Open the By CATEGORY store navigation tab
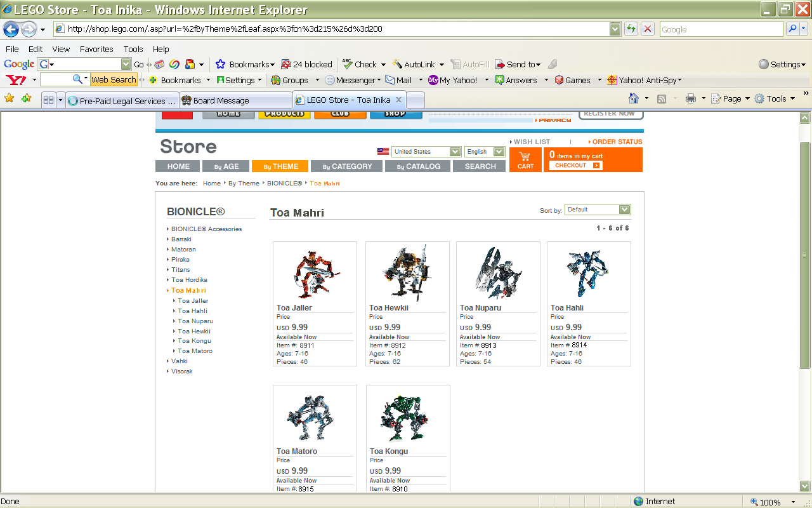 (x=346, y=166)
